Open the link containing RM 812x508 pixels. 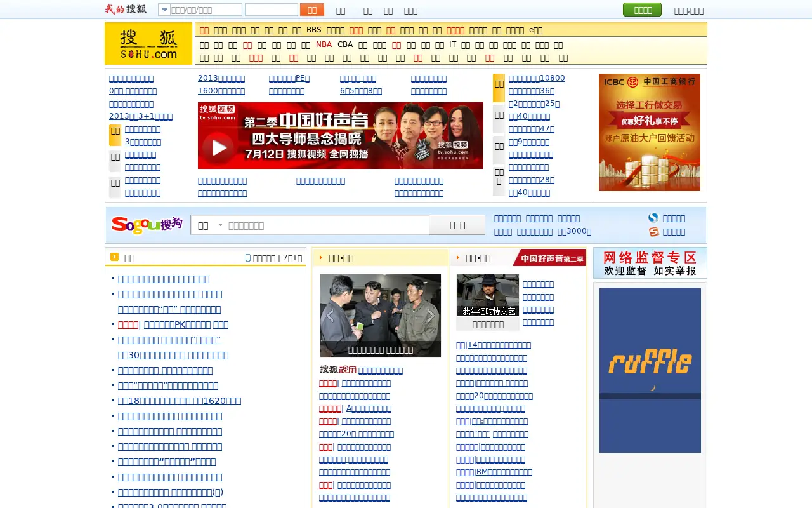coord(504,472)
